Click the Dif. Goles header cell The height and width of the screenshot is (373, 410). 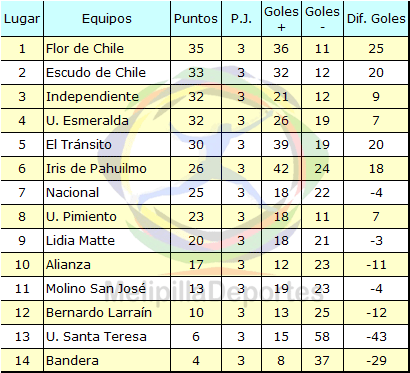pyautogui.click(x=376, y=19)
